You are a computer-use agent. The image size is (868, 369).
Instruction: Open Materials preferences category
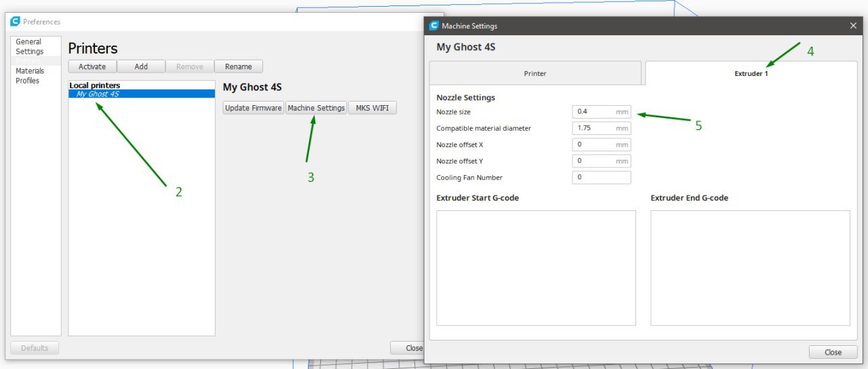click(x=30, y=71)
